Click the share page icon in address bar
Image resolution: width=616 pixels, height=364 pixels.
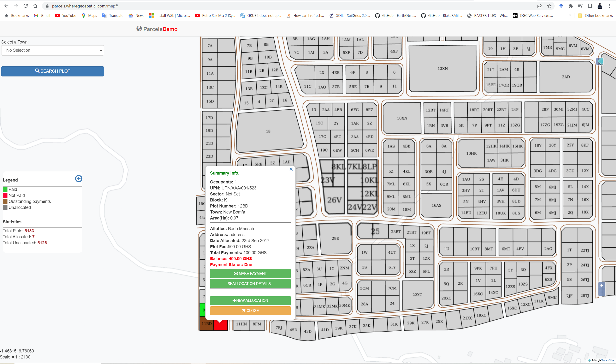(539, 6)
